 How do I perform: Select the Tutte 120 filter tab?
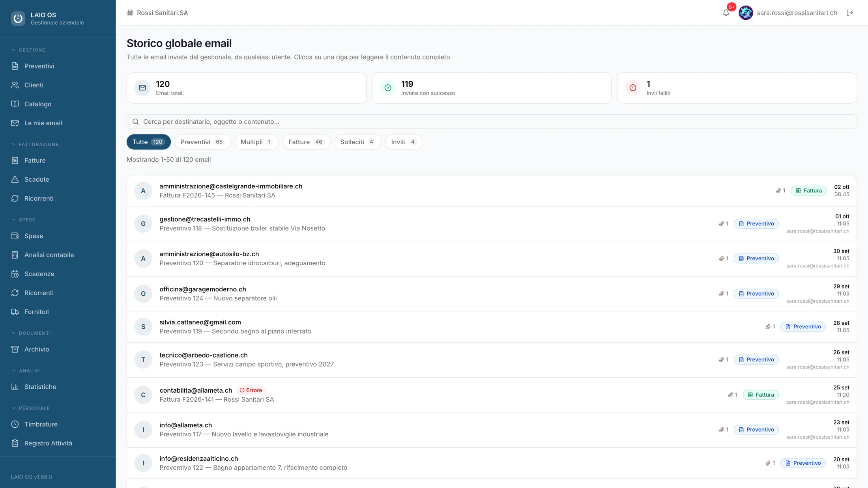pos(148,142)
